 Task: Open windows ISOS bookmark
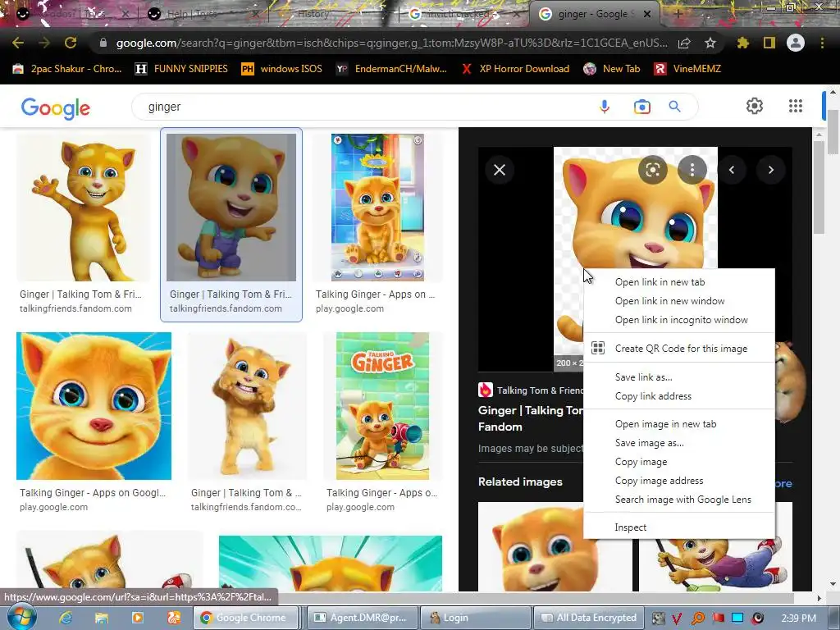pyautogui.click(x=282, y=69)
